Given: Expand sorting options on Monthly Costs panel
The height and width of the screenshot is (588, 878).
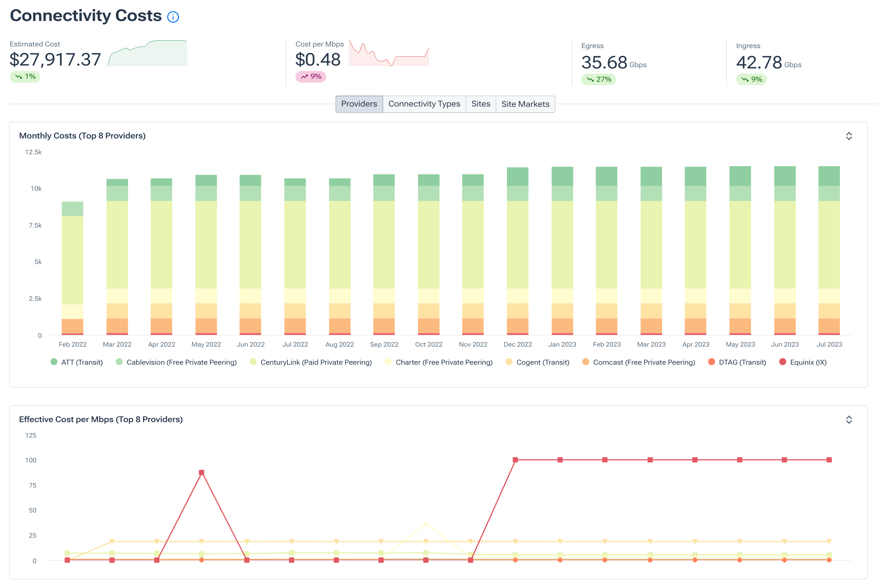Looking at the screenshot, I should point(849,137).
